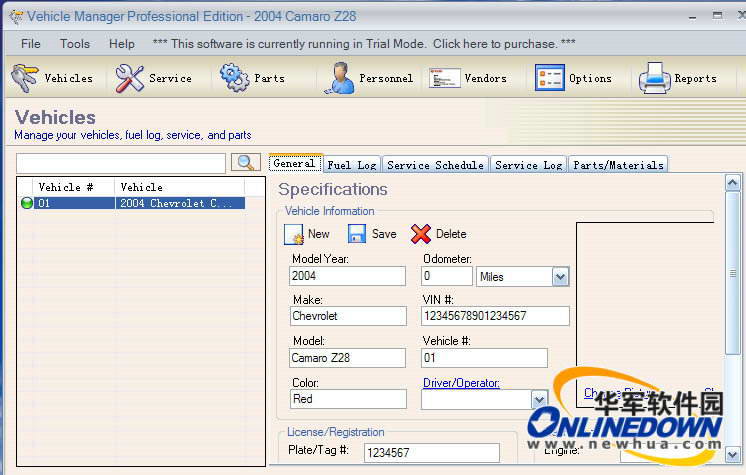Image resolution: width=746 pixels, height=475 pixels.
Task: Open Reports via the printer icon
Action: pyautogui.click(x=655, y=78)
